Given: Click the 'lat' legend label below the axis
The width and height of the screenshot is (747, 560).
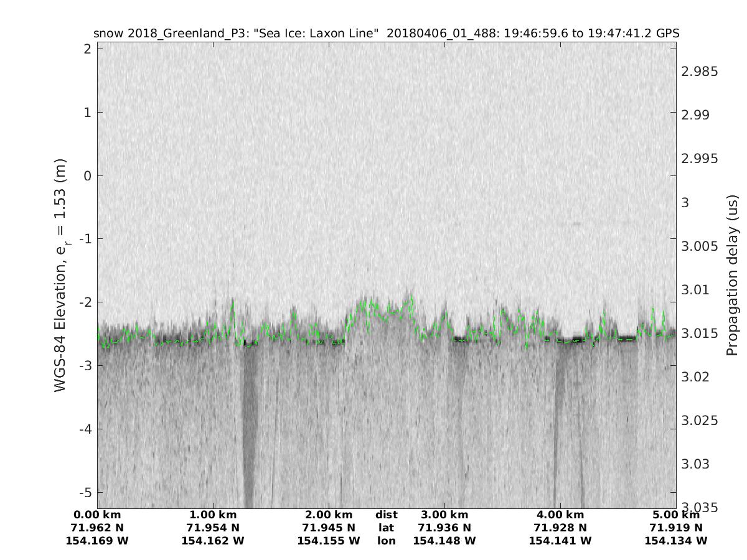Looking at the screenshot, I should 386,528.
